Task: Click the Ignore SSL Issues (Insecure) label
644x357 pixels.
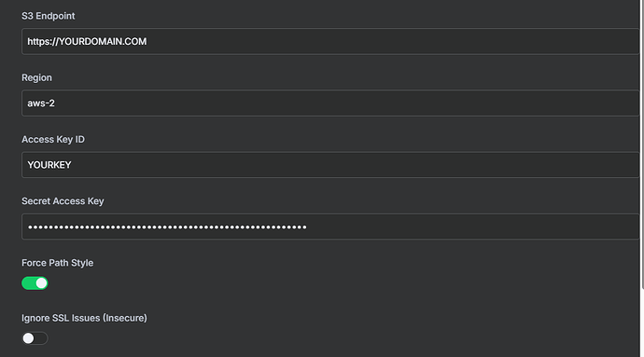Action: pyautogui.click(x=84, y=318)
